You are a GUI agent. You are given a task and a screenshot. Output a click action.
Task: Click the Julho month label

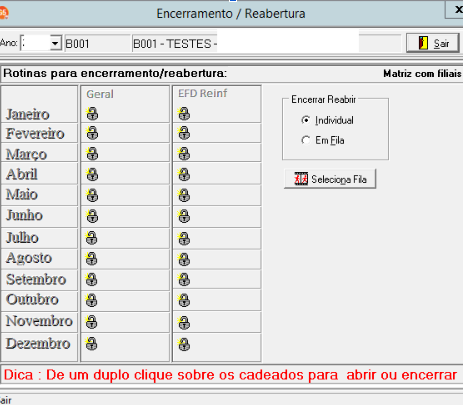click(22, 238)
